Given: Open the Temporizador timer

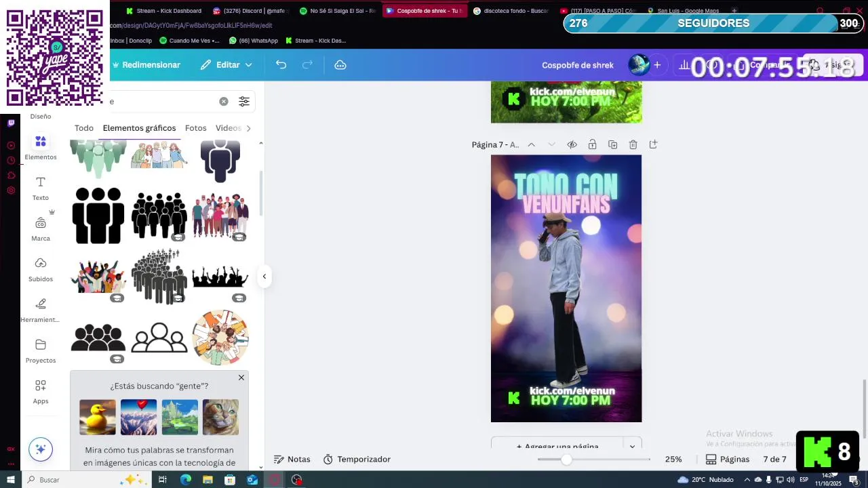Looking at the screenshot, I should pos(357,459).
